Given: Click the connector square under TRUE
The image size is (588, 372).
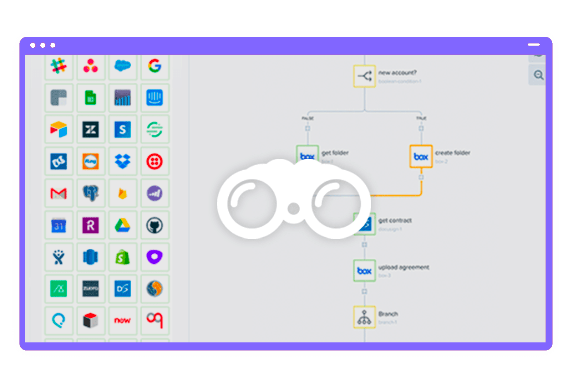Looking at the screenshot, I should [x=421, y=128].
